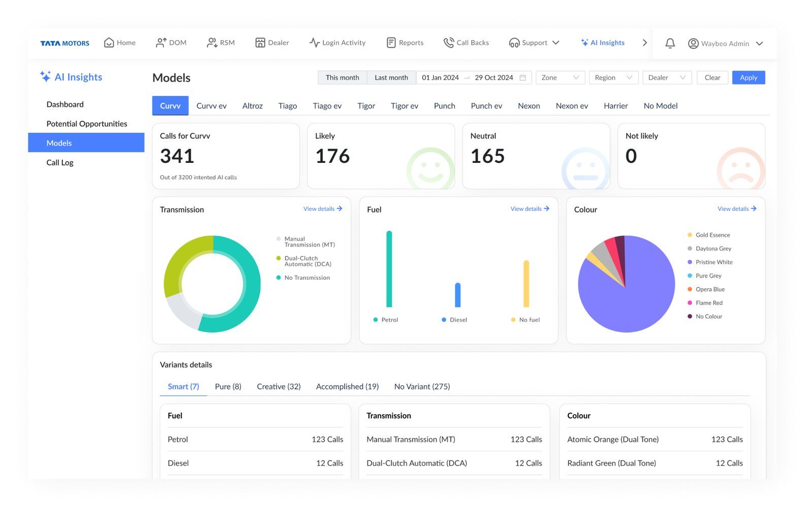Switch to the Nexon ev model tab
The width and height of the screenshot is (812, 514).
click(x=571, y=106)
